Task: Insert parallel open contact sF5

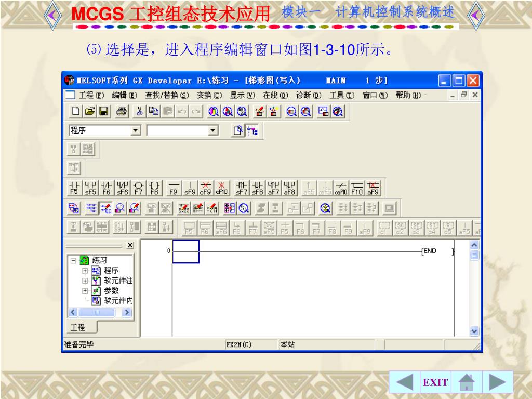Action: coord(90,188)
